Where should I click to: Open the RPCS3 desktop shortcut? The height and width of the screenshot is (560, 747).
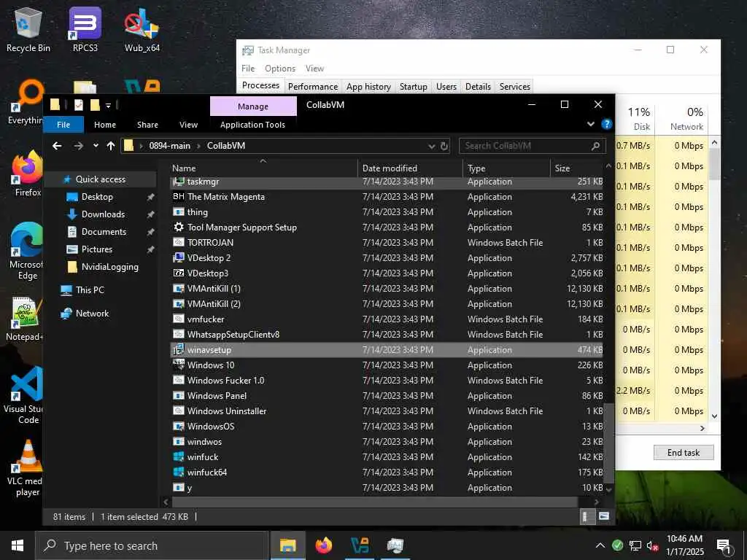click(x=85, y=30)
